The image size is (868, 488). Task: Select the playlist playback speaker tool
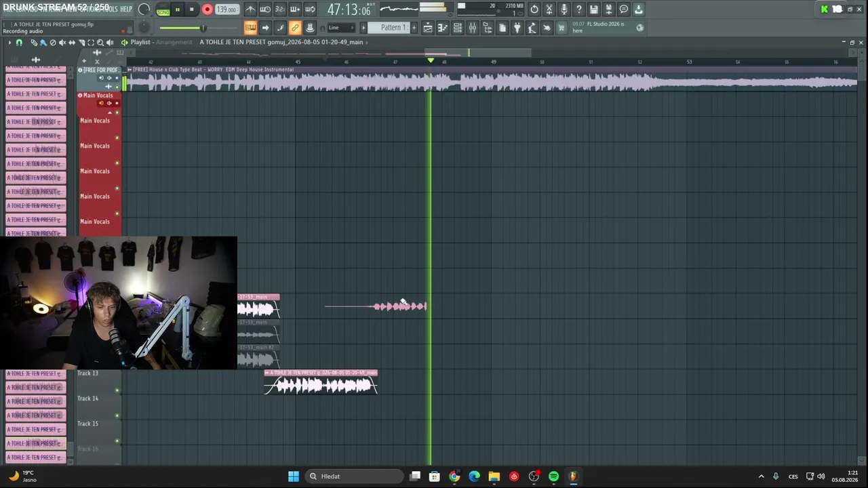[110, 42]
